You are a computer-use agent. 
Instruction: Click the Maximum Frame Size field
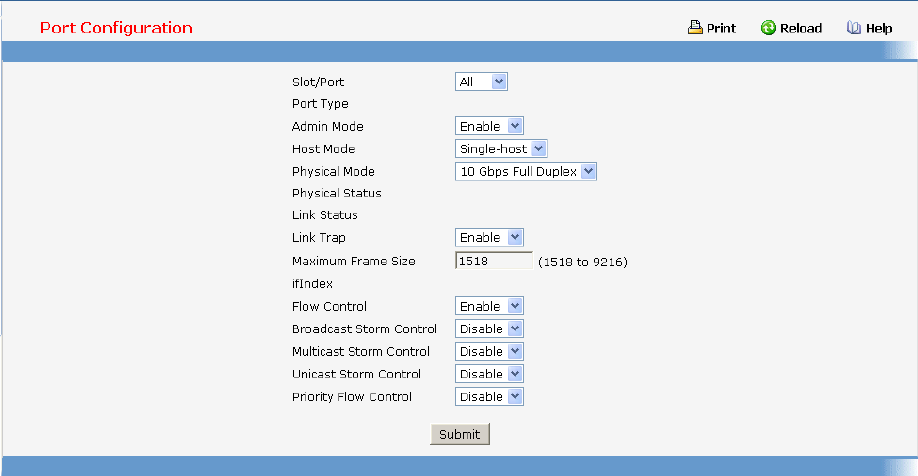pos(493,261)
